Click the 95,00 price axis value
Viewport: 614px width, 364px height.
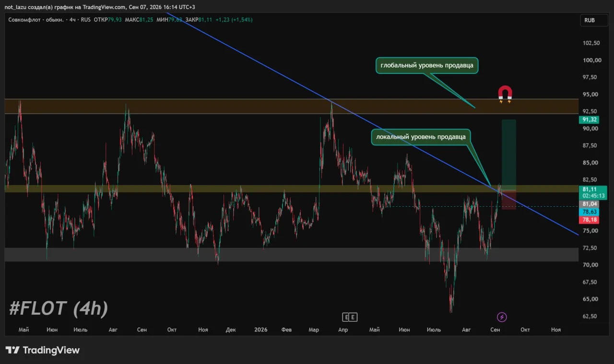tap(591, 94)
